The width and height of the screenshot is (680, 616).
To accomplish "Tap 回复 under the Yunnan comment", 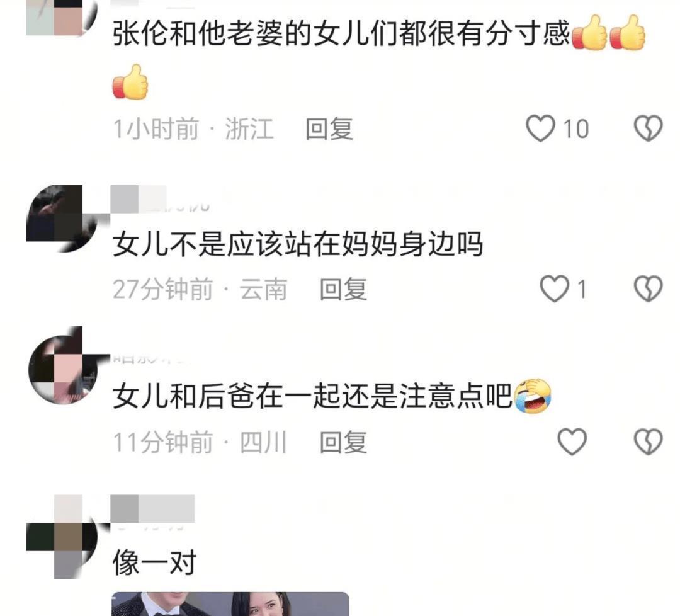I will (x=343, y=289).
